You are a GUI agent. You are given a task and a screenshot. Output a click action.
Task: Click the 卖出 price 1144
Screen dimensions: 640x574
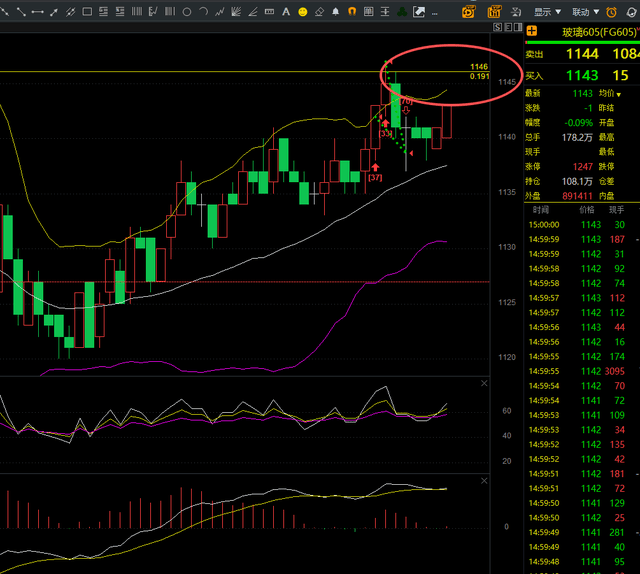pos(582,54)
